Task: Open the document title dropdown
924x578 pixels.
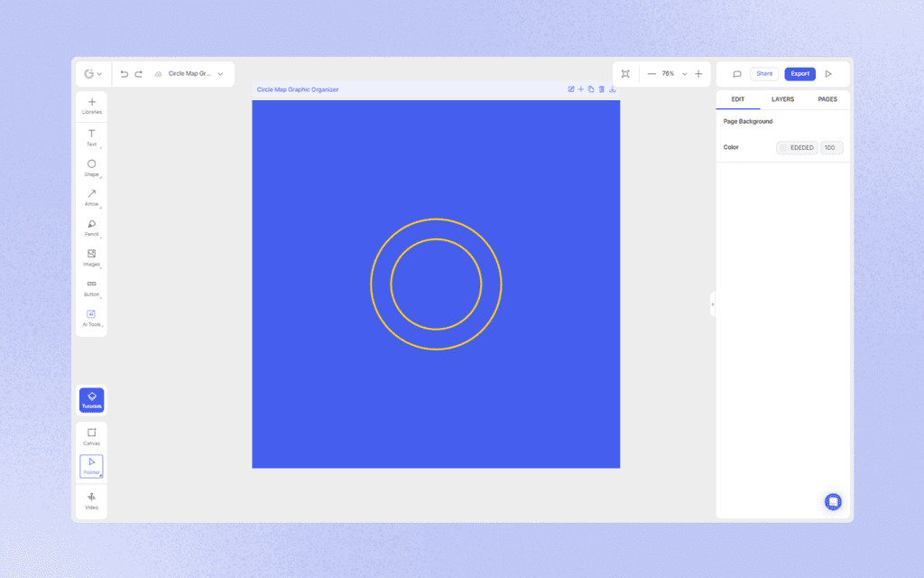Action: click(218, 73)
